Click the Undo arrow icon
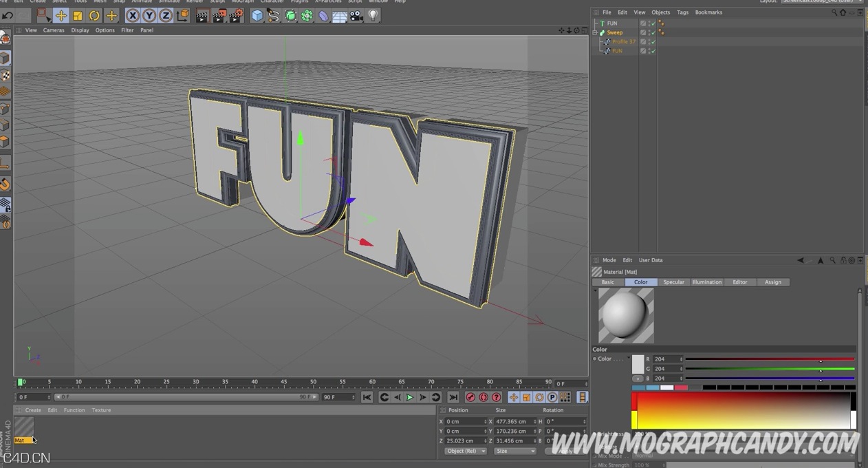This screenshot has width=868, height=468. [x=8, y=15]
